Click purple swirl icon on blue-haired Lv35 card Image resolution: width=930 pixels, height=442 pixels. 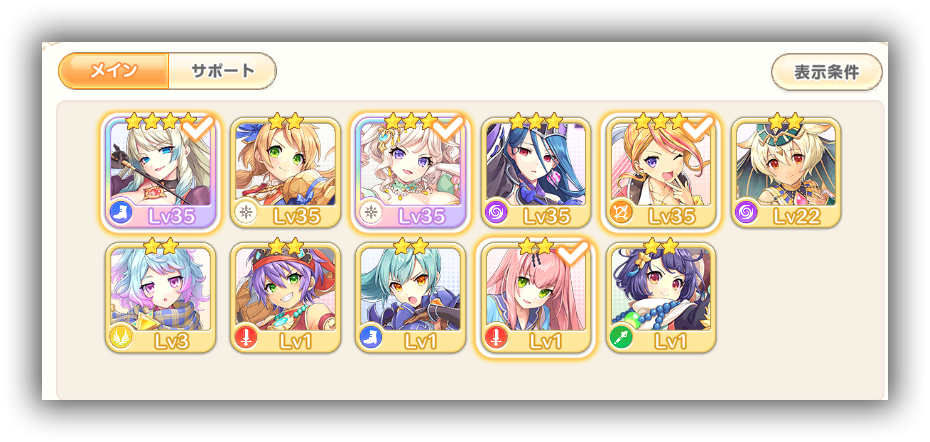(496, 212)
